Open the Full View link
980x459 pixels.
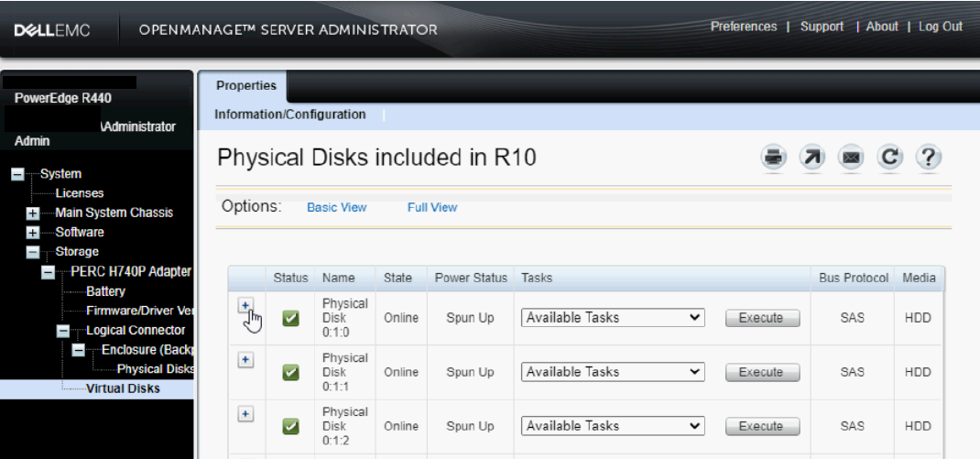pos(432,208)
